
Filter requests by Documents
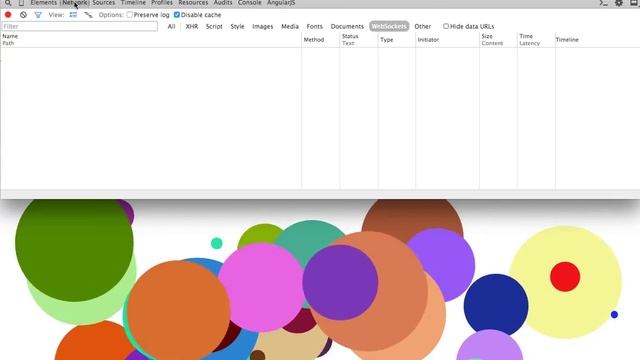[347, 26]
